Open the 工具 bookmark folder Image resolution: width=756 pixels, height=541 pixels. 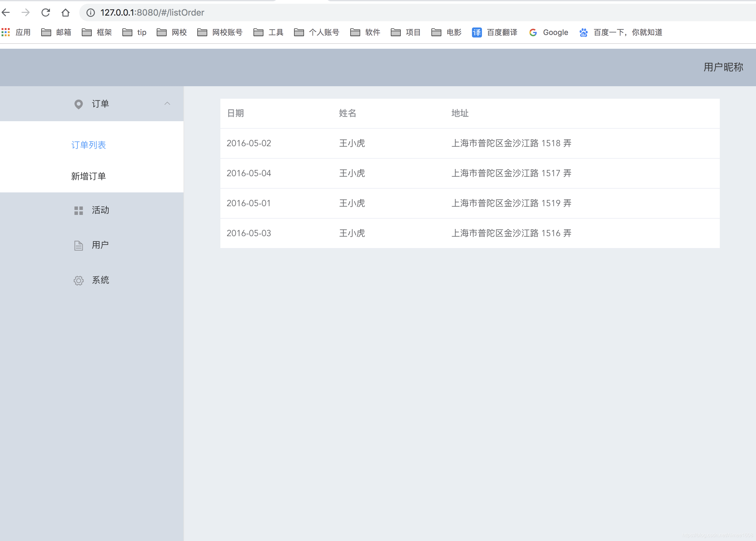tap(268, 32)
